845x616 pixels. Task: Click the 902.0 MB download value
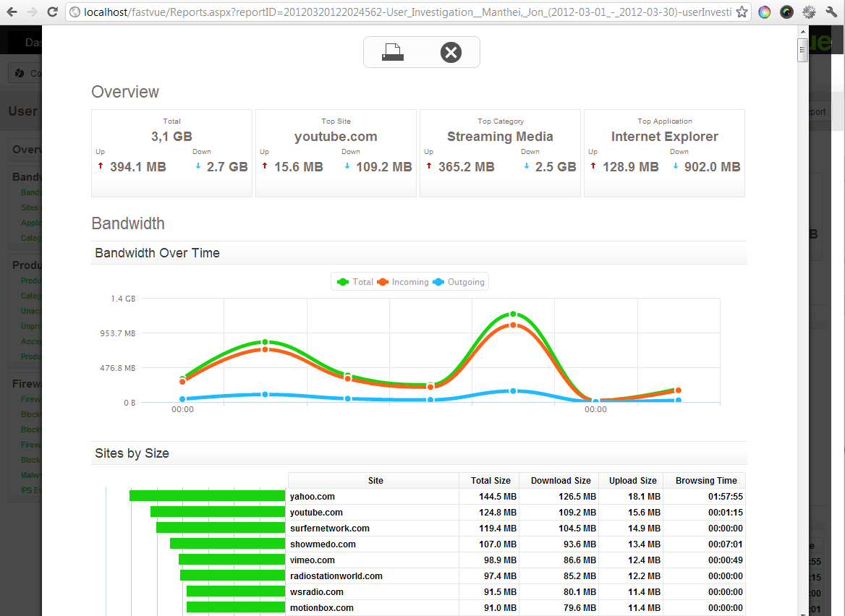click(x=713, y=167)
